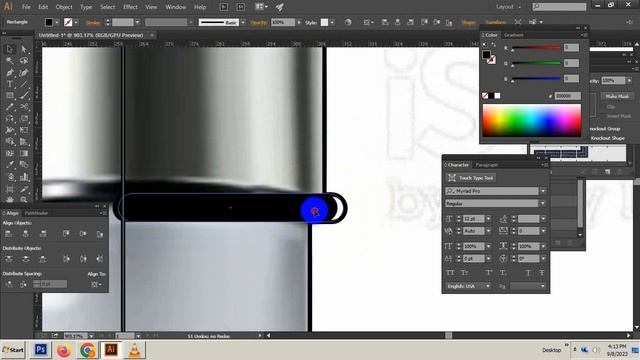This screenshot has width=640, height=360.
Task: Click Vertical Align Bottom in Align panel
Action: pos(100,234)
